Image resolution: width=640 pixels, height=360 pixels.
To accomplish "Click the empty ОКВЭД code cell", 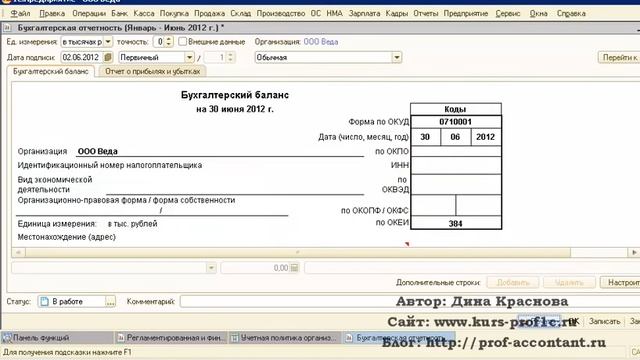I will point(456,184).
